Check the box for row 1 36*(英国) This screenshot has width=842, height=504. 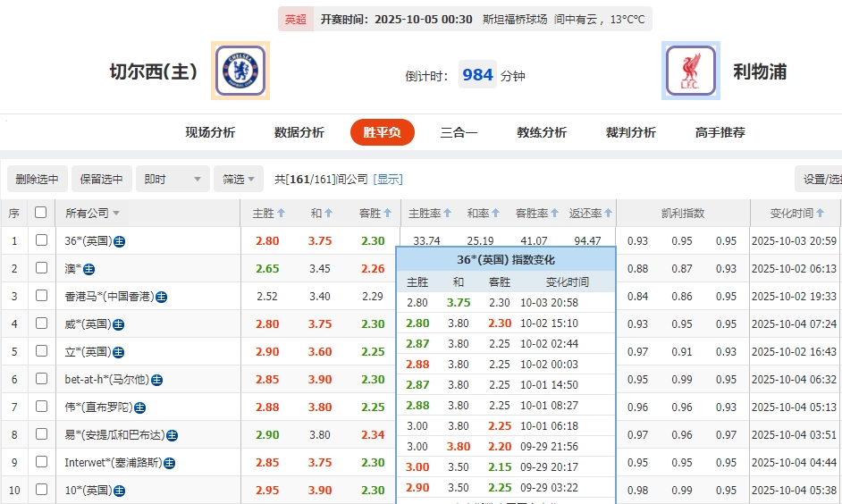41,240
